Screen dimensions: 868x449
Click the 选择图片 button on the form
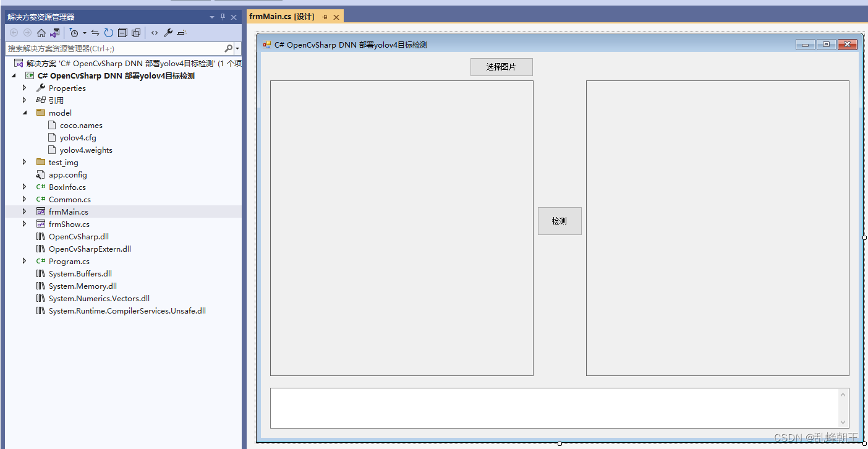[501, 67]
